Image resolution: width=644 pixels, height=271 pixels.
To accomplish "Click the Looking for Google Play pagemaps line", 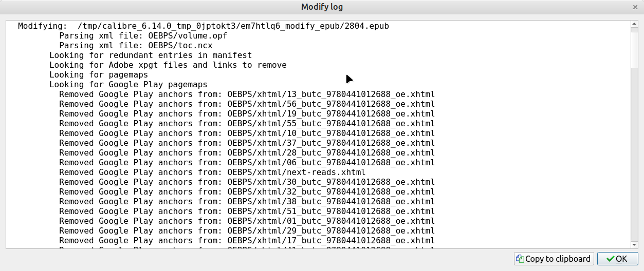I will (x=128, y=85).
